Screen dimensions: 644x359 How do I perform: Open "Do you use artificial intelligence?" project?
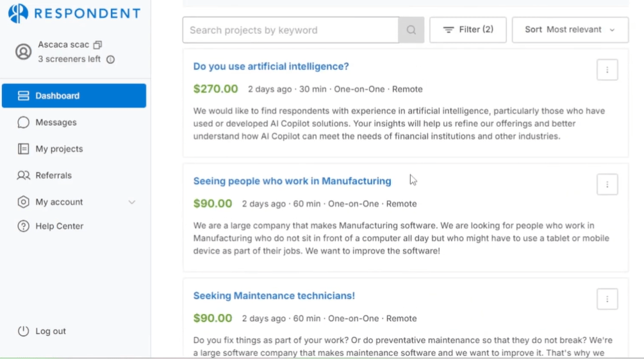tap(271, 67)
